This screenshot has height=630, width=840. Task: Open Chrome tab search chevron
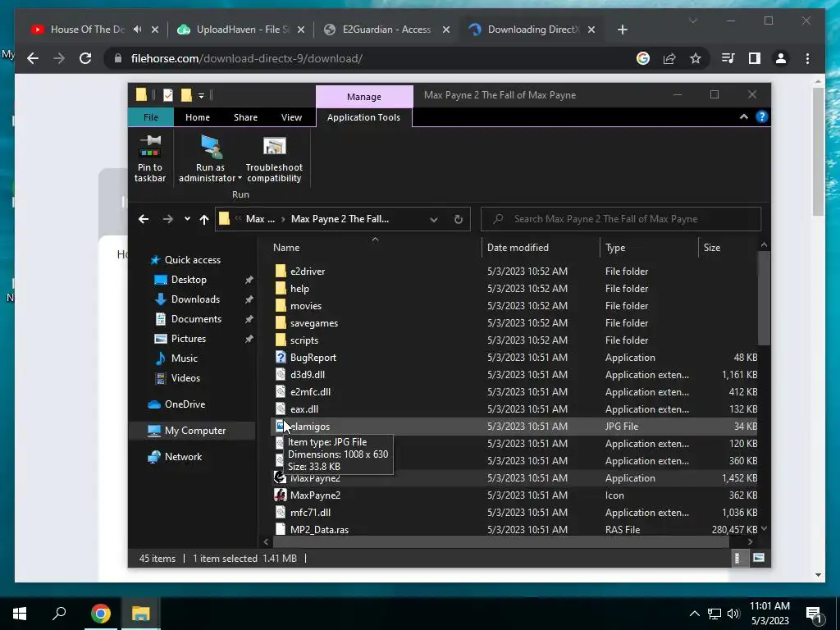click(692, 21)
